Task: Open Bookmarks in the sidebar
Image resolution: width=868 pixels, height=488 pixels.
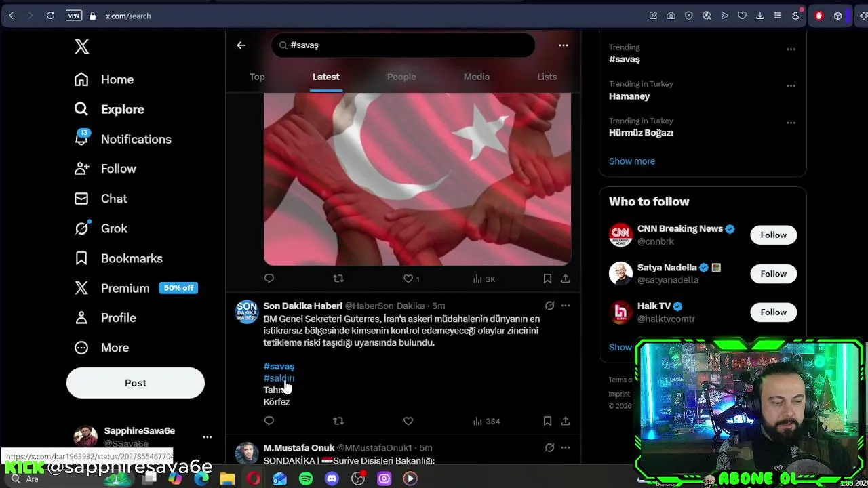Action: [x=118, y=258]
